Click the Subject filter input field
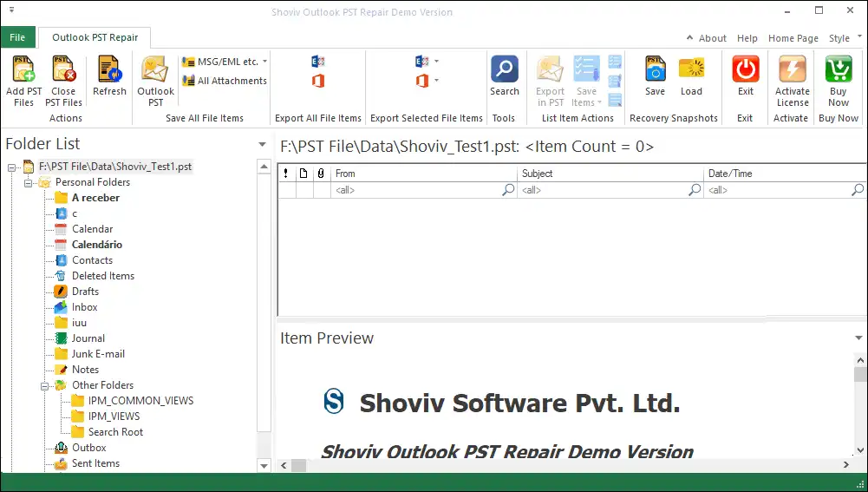868x492 pixels. coord(603,189)
